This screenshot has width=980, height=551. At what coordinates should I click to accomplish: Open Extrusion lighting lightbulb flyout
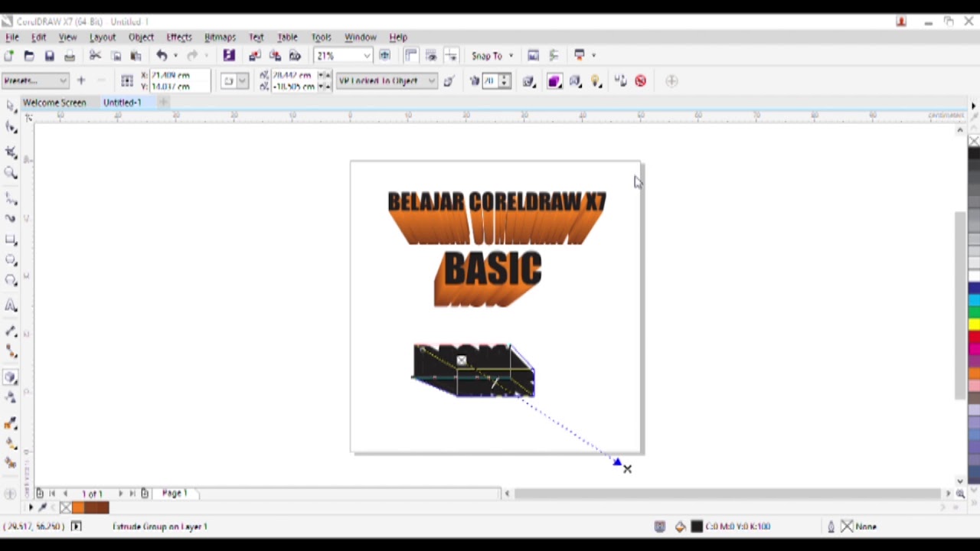tap(596, 81)
